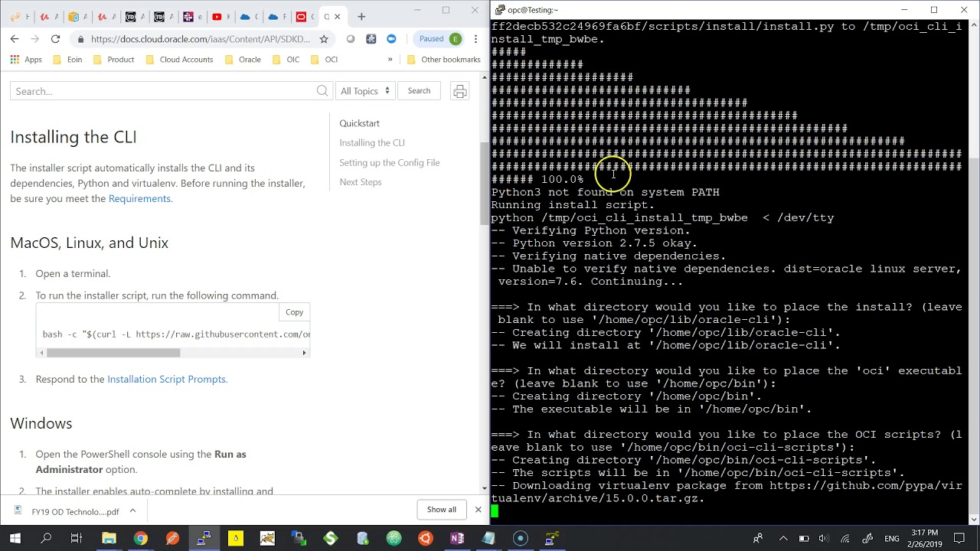Open the Product bookmarks folder
Viewport: 980px width, 551px height.
pyautogui.click(x=113, y=59)
